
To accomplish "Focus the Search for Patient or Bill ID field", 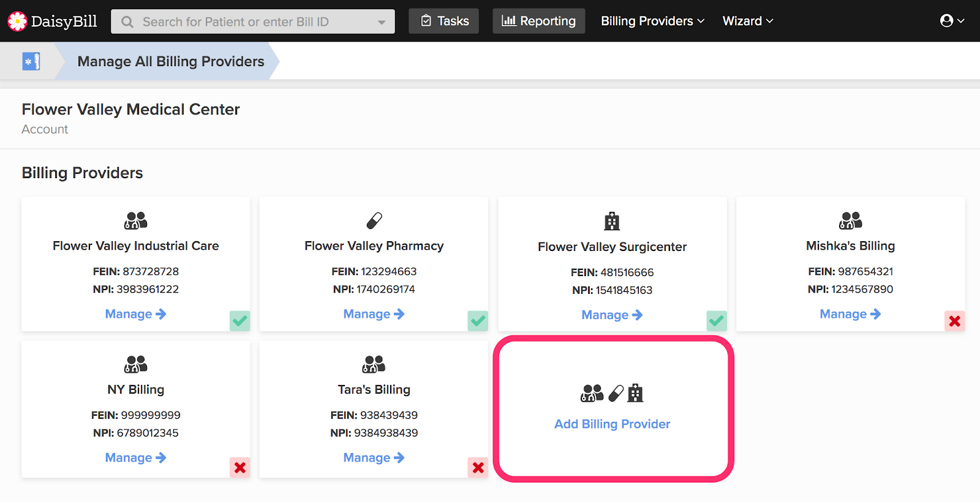I will point(252,21).
